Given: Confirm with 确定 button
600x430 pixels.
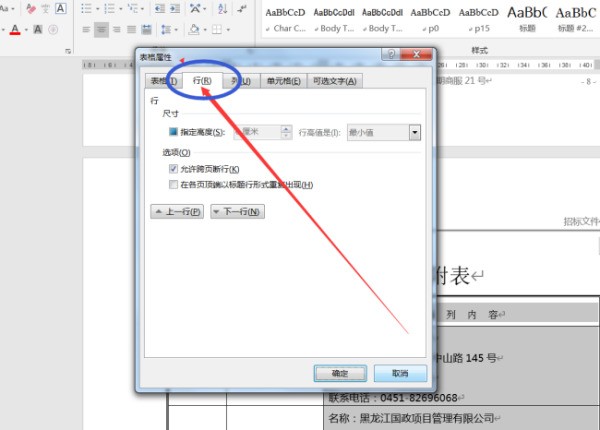Looking at the screenshot, I should pyautogui.click(x=340, y=373).
